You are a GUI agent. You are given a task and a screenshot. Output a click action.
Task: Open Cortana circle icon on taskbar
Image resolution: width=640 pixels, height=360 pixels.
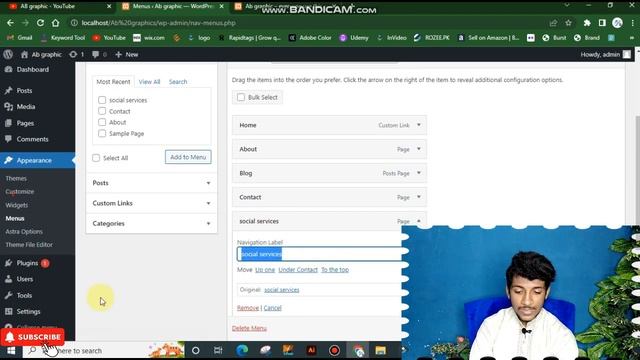point(196,350)
